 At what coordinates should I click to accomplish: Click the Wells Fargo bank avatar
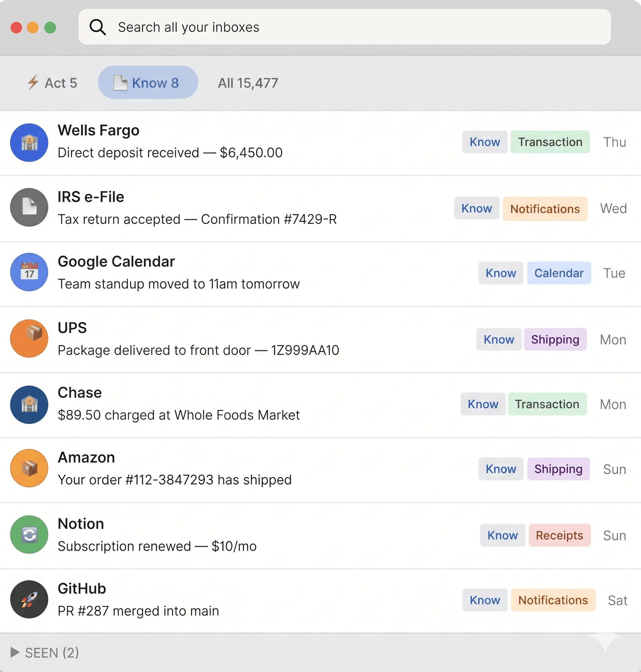click(x=29, y=143)
